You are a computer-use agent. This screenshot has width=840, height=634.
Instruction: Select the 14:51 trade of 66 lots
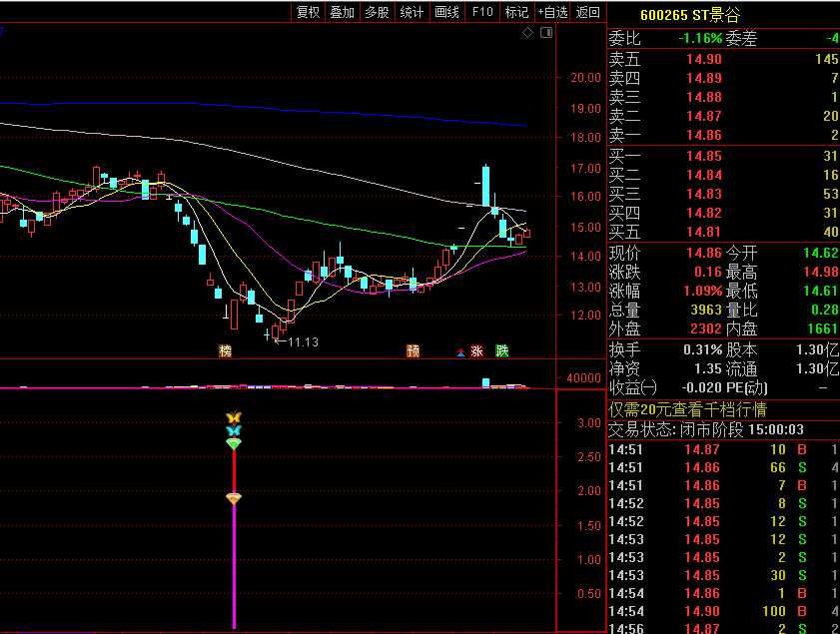(723, 467)
